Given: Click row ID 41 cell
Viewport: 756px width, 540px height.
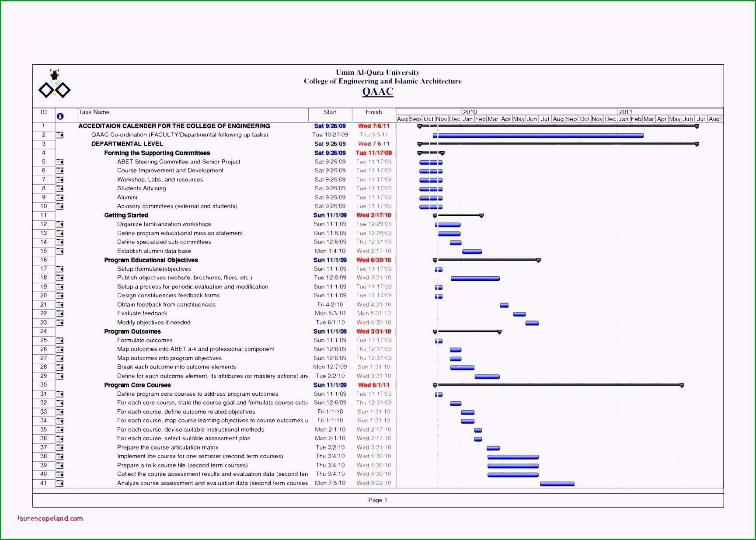Looking at the screenshot, I should (x=44, y=483).
